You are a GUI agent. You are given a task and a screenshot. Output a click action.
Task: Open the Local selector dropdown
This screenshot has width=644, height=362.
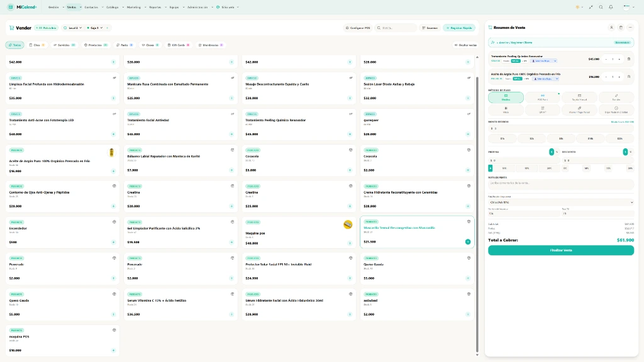73,28
